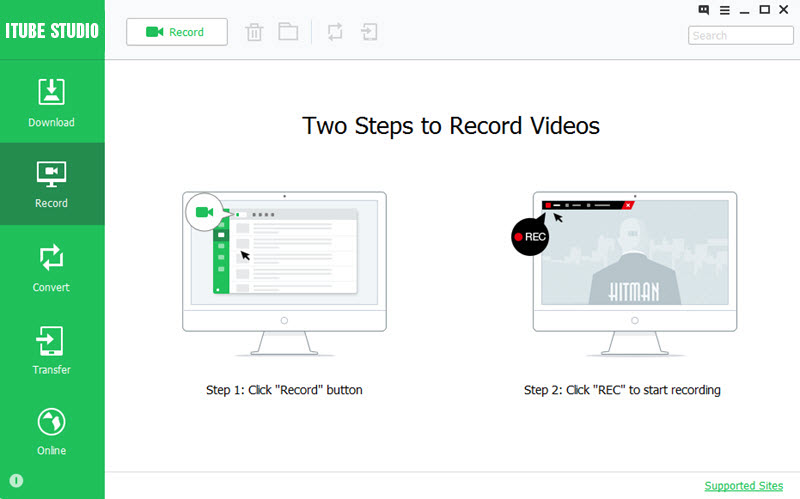Image resolution: width=800 pixels, height=499 pixels.
Task: Go to the Online section
Action: click(52, 432)
